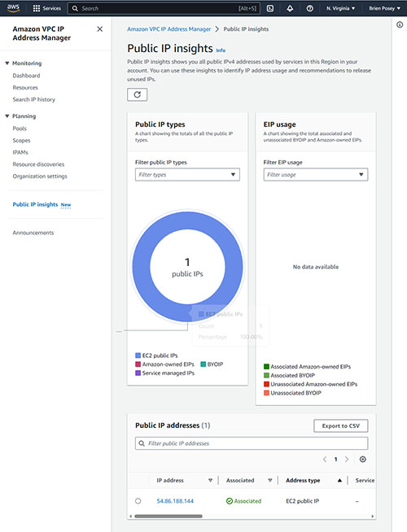The width and height of the screenshot is (407, 532).
Task: Click the BYOIP teal legend swatch
Action: pos(203,364)
